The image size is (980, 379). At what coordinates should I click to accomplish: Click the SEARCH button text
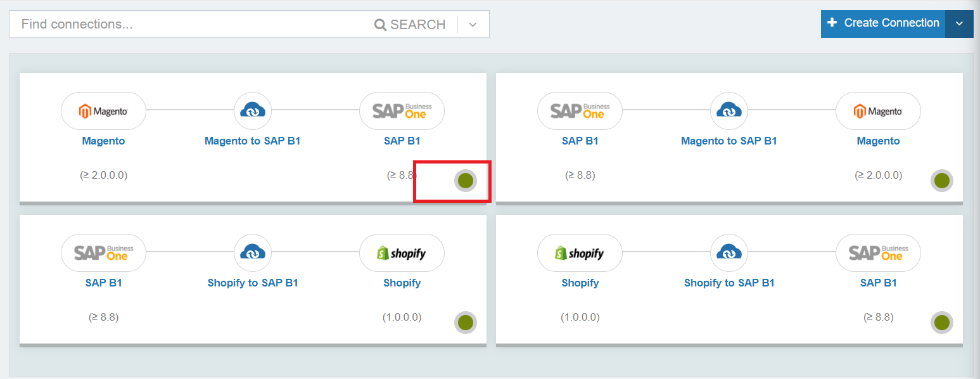418,25
